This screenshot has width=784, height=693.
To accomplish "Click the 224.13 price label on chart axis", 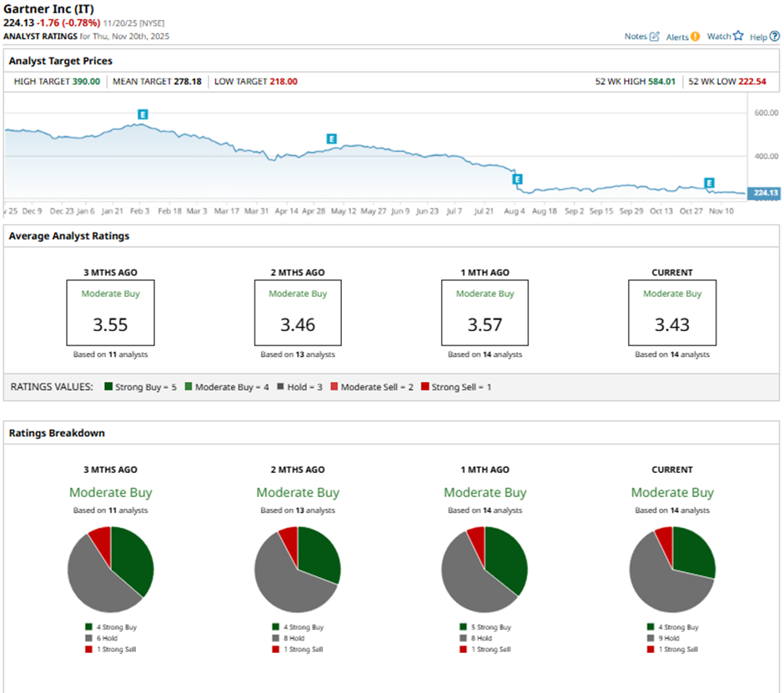I will (765, 193).
